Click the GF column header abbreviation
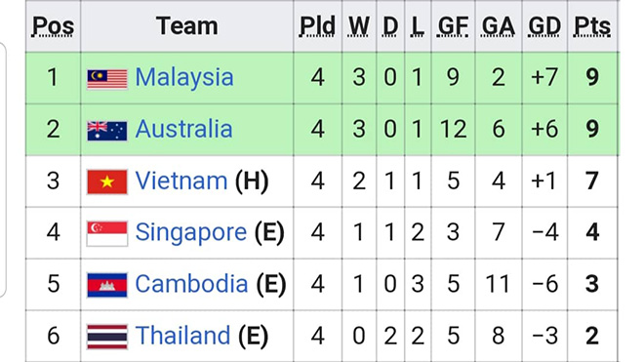 pos(453,26)
